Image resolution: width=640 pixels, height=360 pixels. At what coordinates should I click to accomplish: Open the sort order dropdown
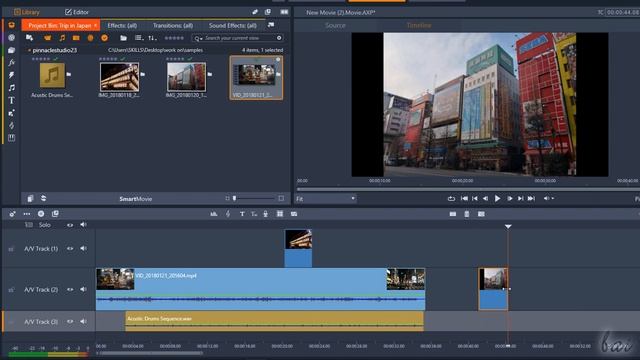click(x=152, y=38)
